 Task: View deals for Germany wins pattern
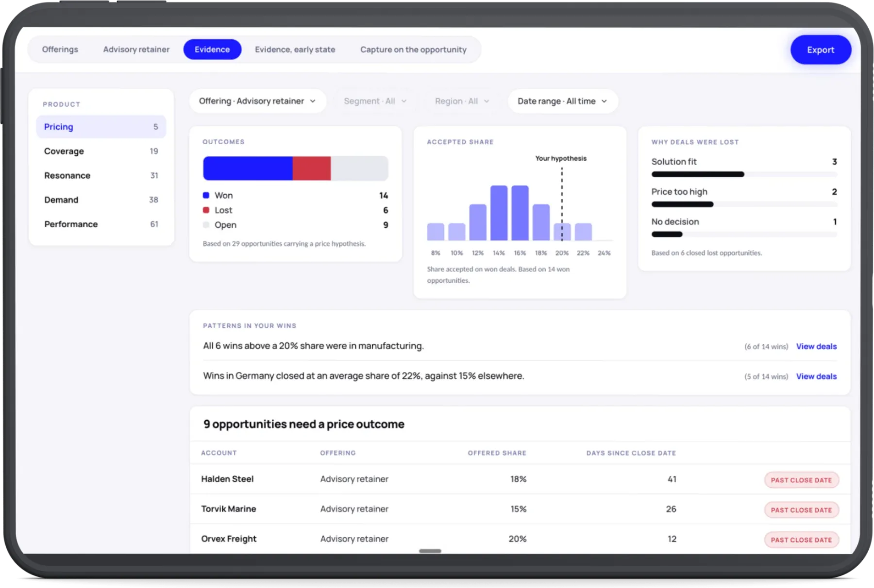click(816, 376)
